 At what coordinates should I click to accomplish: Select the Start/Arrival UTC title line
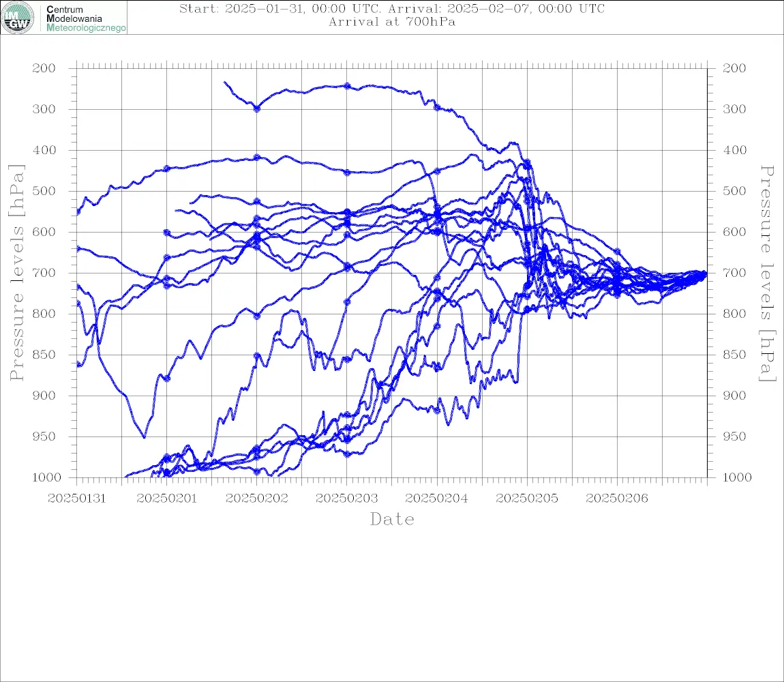(x=392, y=8)
